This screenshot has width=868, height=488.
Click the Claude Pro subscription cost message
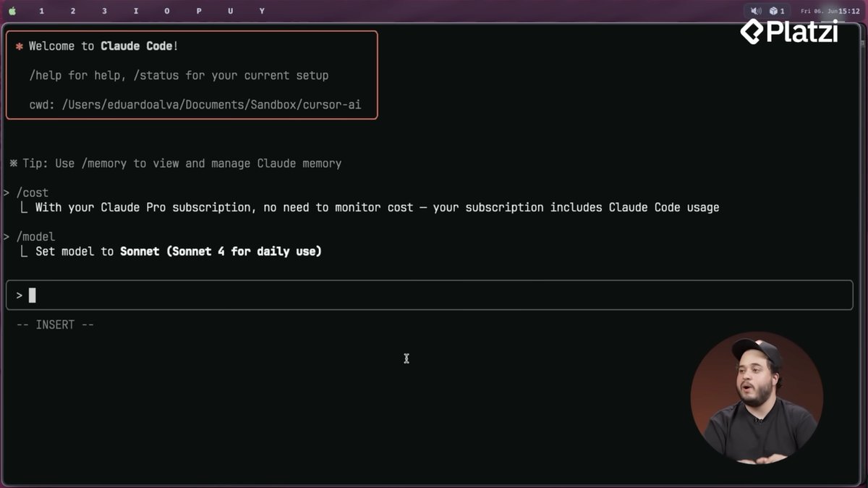377,208
